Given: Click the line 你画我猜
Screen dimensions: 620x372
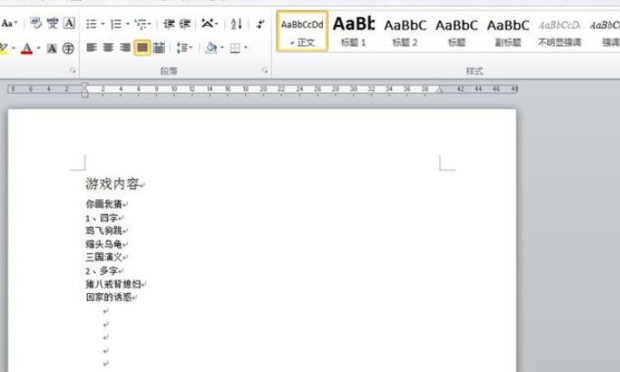Looking at the screenshot, I should [x=104, y=204].
